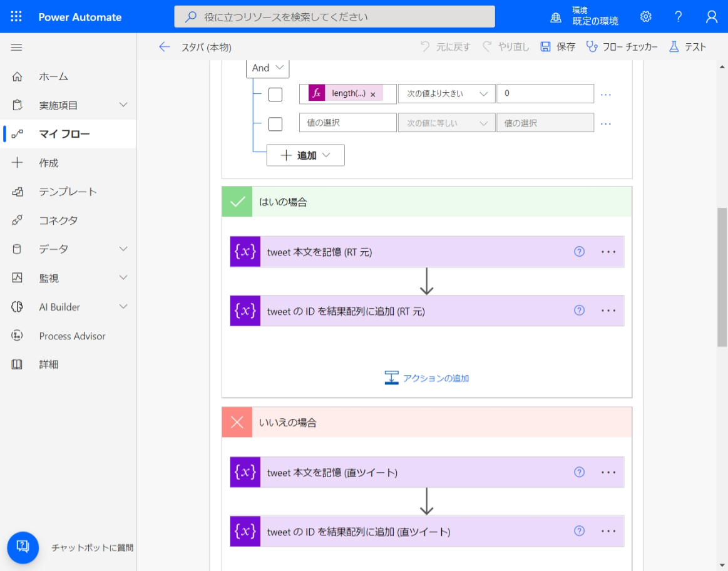Open the And operator dropdown
This screenshot has width=728, height=571.
[x=267, y=68]
